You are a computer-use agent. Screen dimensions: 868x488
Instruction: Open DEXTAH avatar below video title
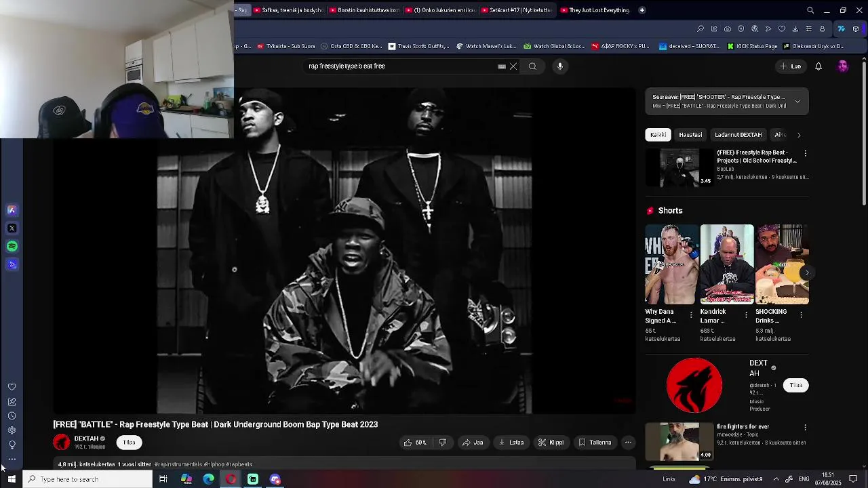62,443
